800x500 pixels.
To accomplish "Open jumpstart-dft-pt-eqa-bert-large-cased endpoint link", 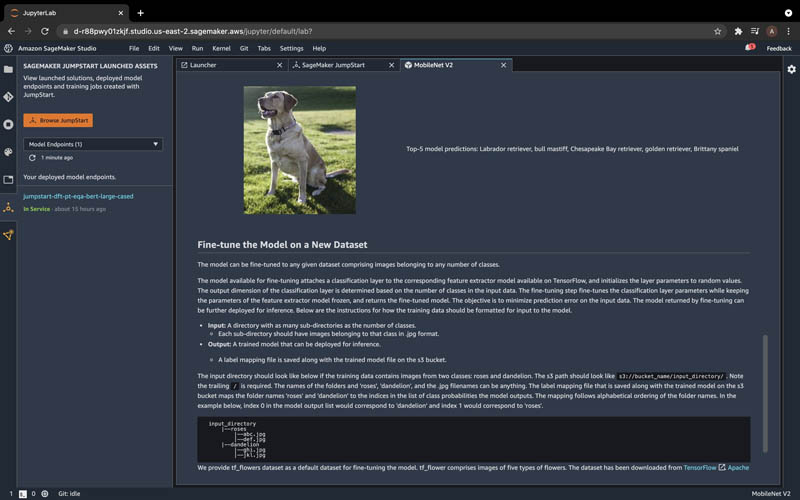I will coord(78,196).
